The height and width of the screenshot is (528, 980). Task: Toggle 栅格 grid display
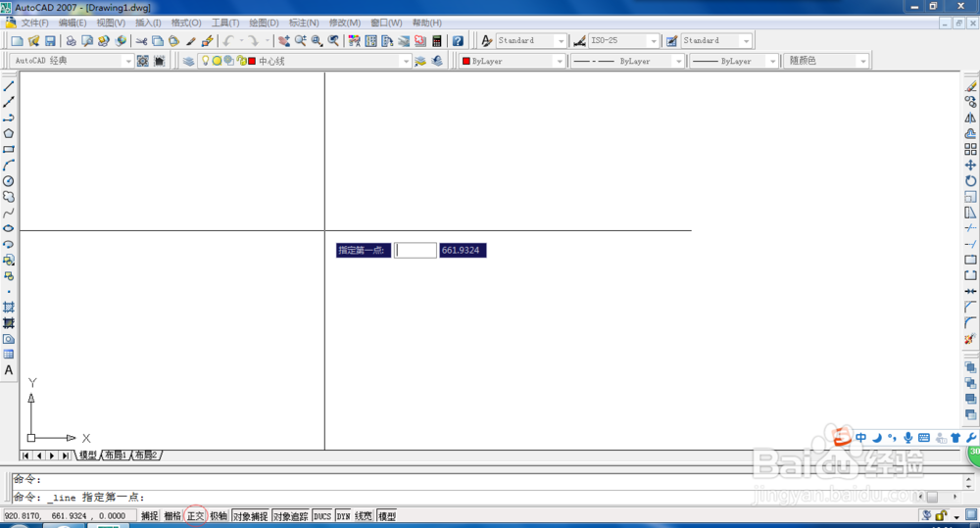172,516
